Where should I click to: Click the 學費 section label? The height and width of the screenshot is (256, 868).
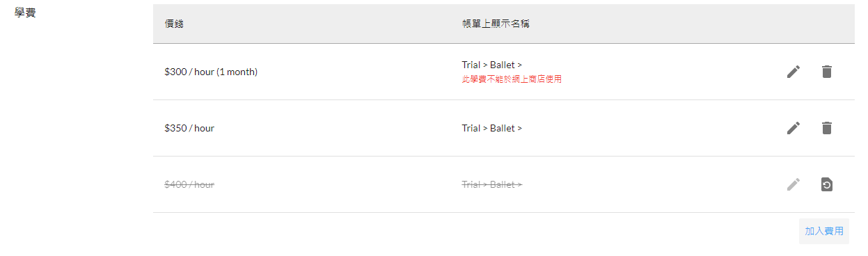pyautogui.click(x=25, y=13)
